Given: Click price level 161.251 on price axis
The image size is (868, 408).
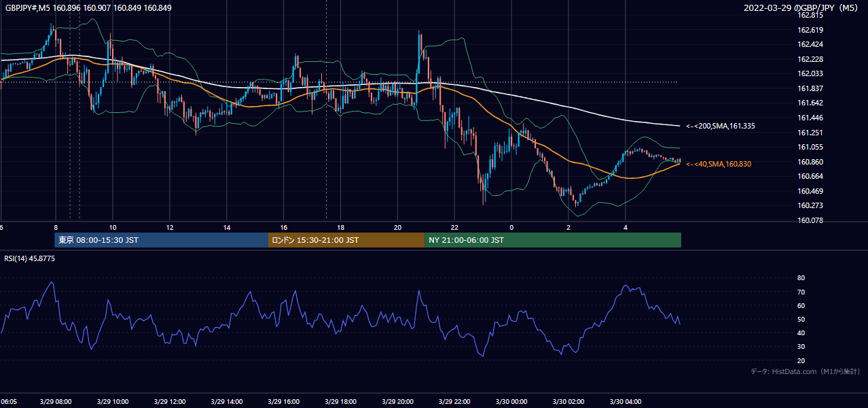Looking at the screenshot, I should (809, 133).
